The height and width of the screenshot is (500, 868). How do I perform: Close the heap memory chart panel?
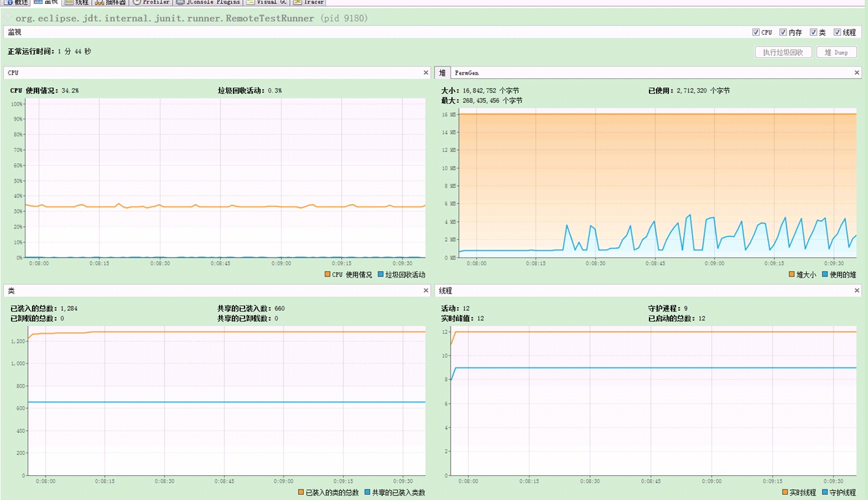857,72
